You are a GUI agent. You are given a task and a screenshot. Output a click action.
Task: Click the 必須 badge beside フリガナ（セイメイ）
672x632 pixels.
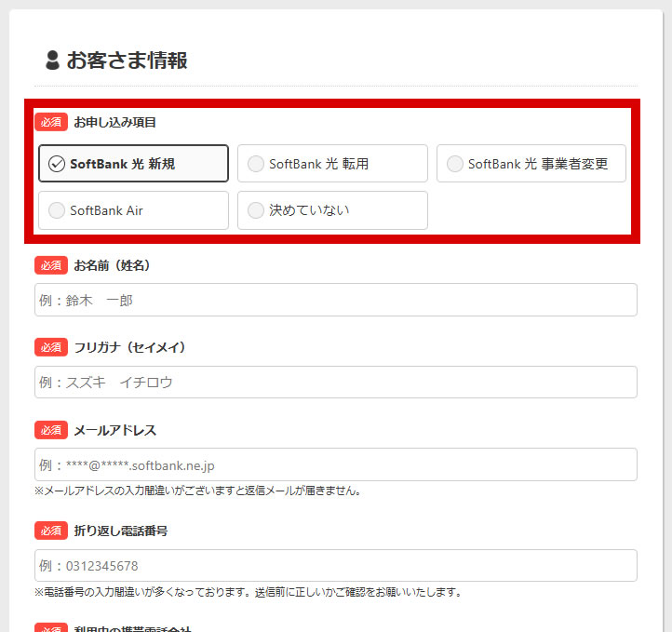coord(51,347)
